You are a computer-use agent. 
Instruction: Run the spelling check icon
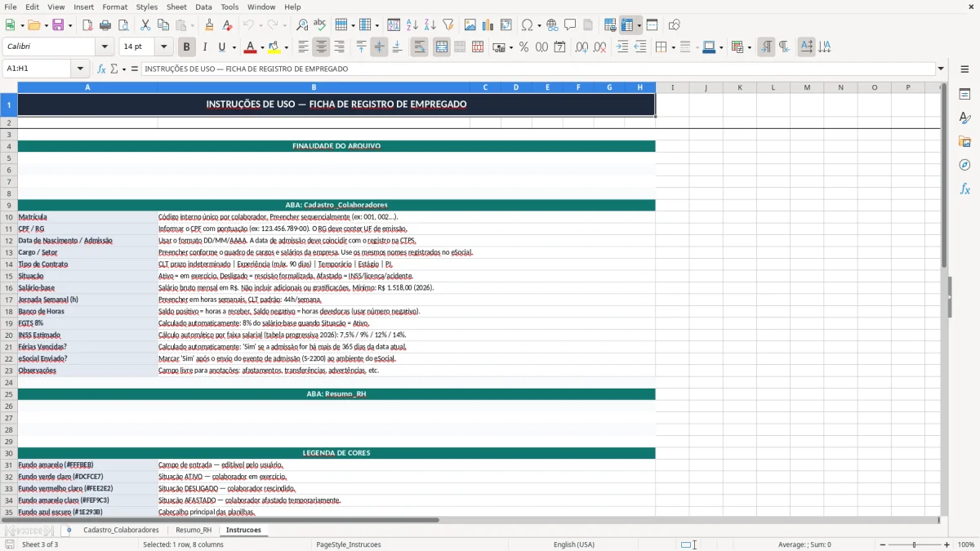pos(320,25)
